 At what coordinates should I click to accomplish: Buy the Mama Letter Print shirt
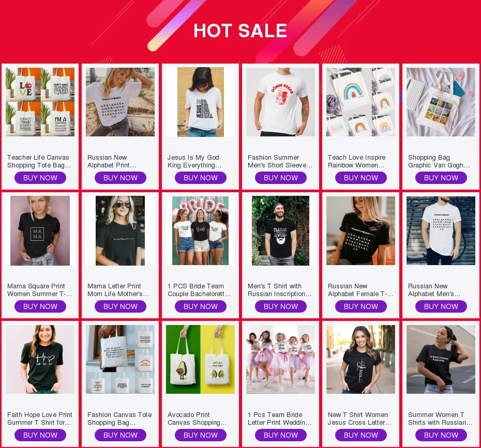[120, 306]
